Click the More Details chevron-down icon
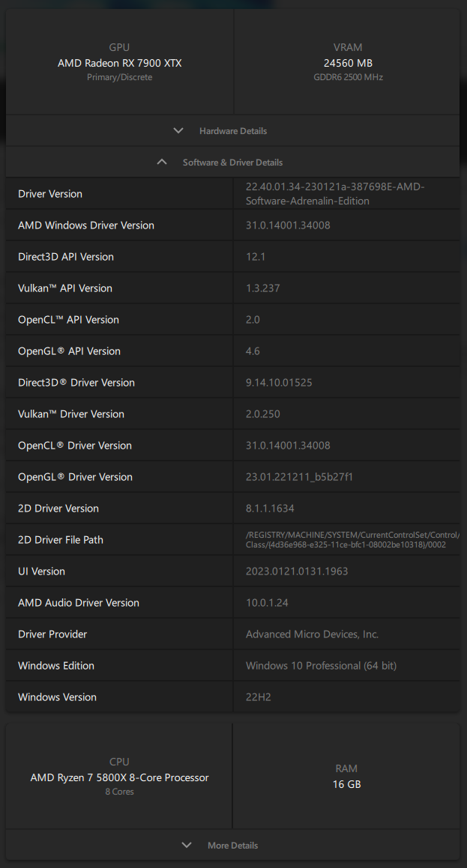This screenshot has height=868, width=467. 187,846
